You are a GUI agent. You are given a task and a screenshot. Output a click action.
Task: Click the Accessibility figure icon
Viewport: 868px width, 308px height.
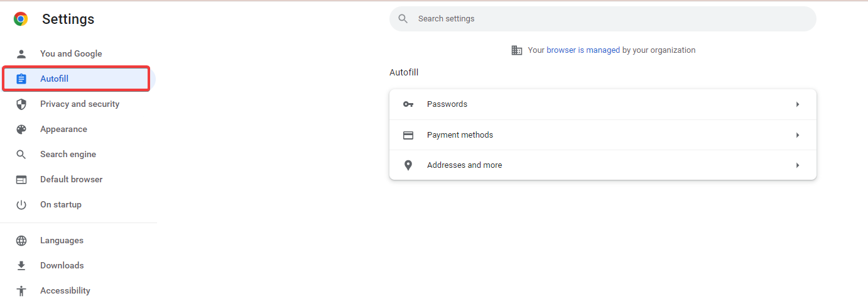[x=21, y=290]
